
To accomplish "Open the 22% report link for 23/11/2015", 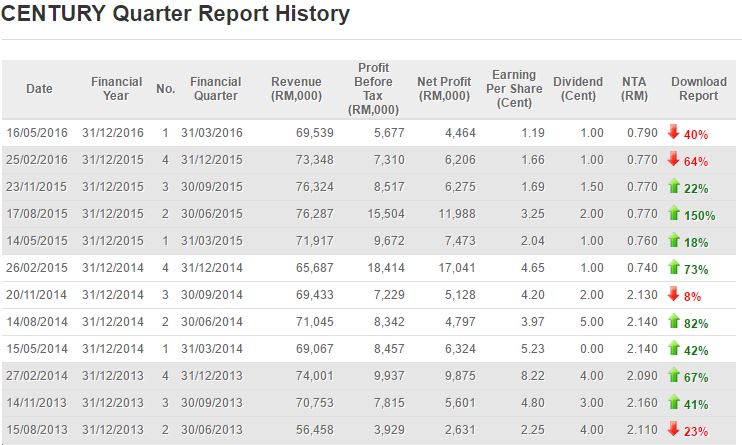I will click(x=696, y=188).
